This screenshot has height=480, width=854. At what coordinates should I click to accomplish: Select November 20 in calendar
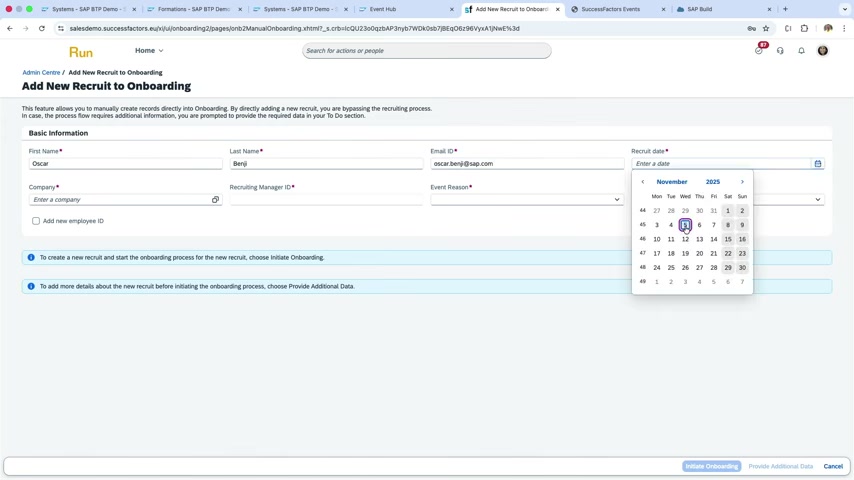[x=699, y=253]
